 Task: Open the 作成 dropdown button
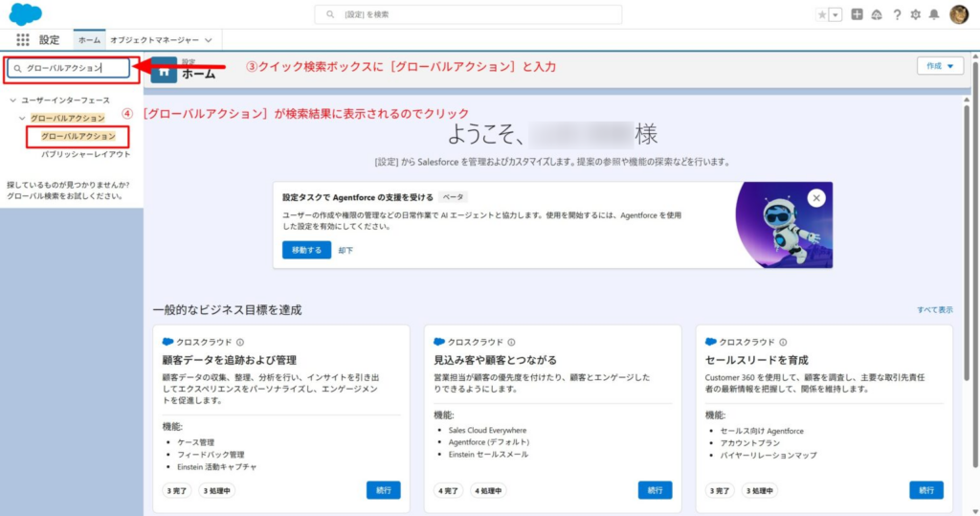pyautogui.click(x=939, y=66)
